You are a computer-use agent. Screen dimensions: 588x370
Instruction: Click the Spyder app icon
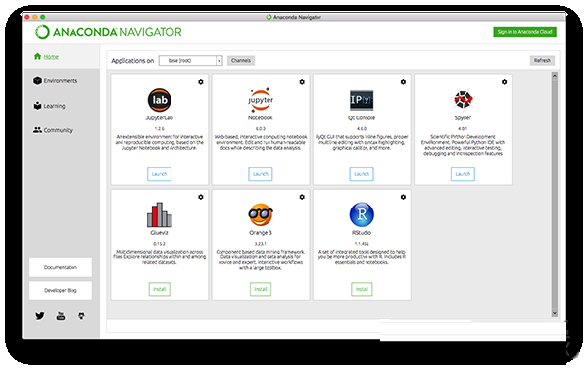pos(463,100)
